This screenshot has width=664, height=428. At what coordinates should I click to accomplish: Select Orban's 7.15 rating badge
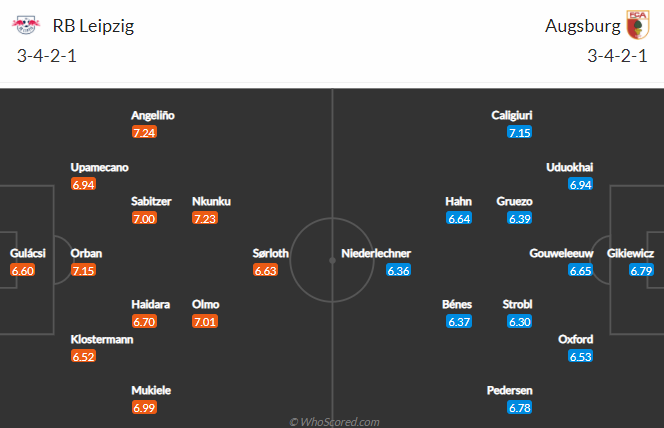(83, 271)
